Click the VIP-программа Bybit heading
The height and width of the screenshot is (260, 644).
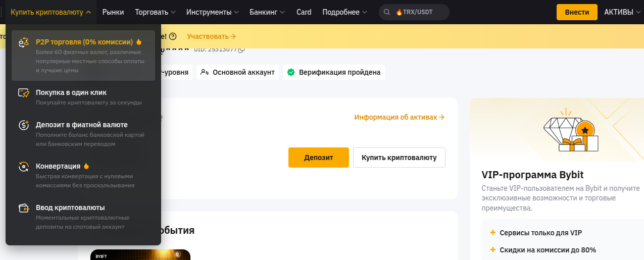point(532,175)
